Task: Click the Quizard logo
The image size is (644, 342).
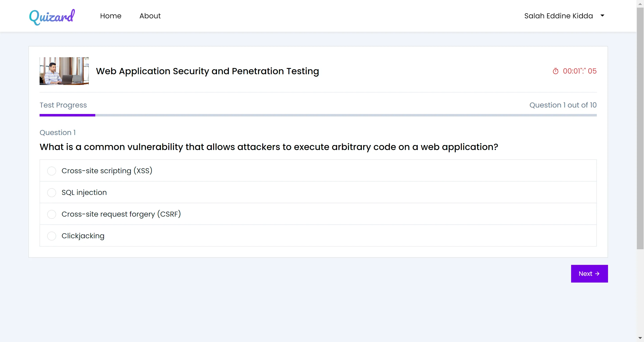Action: (x=52, y=17)
